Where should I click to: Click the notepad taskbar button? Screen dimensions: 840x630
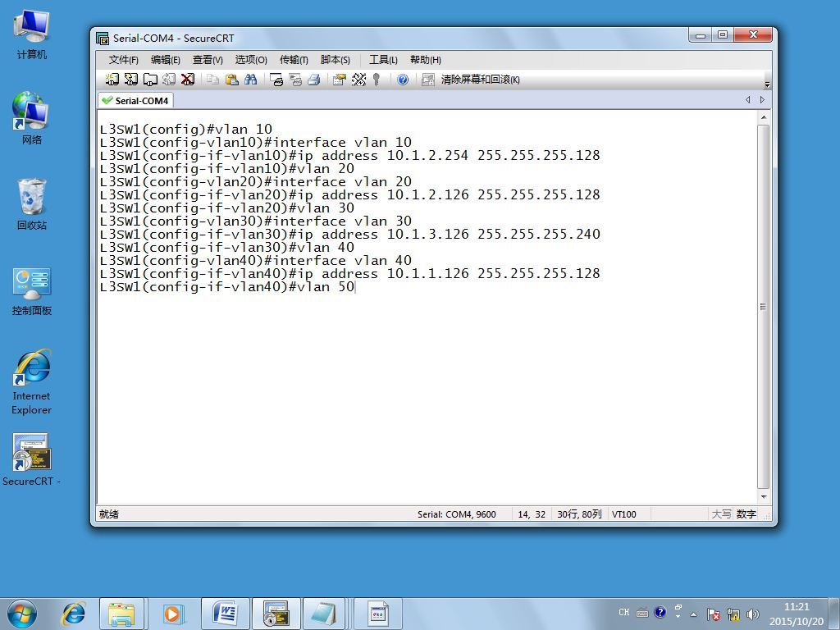pyautogui.click(x=324, y=614)
